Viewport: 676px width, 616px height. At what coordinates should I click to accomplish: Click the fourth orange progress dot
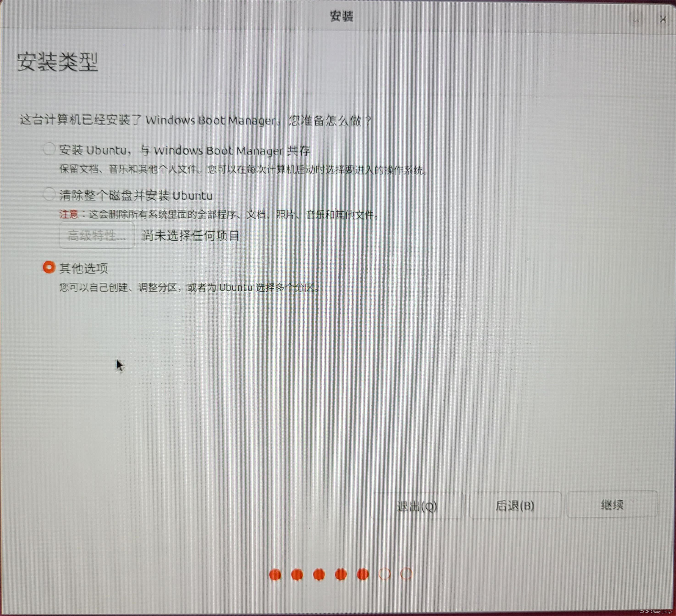coord(341,574)
